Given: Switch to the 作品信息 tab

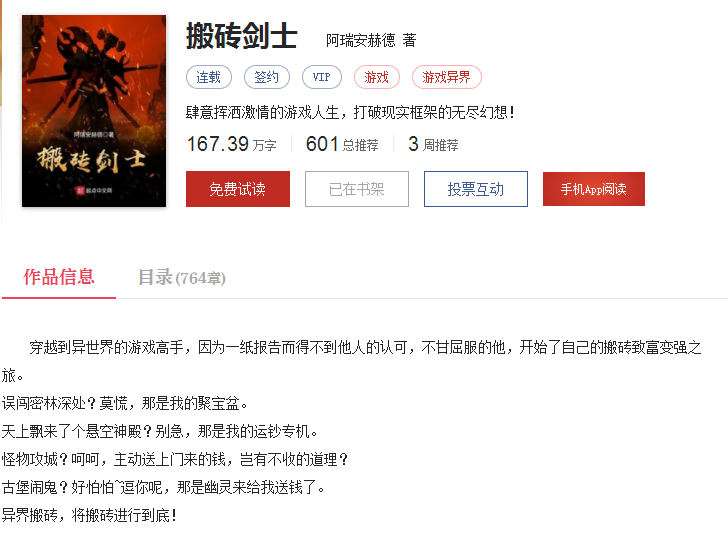Looking at the screenshot, I should click(x=59, y=277).
